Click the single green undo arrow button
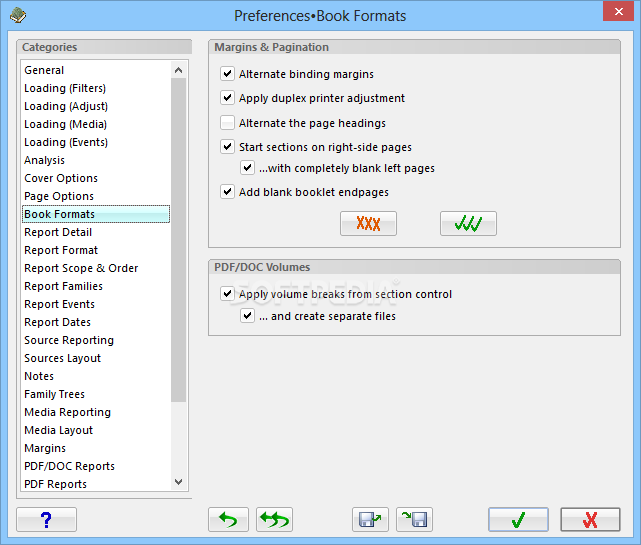 228,520
